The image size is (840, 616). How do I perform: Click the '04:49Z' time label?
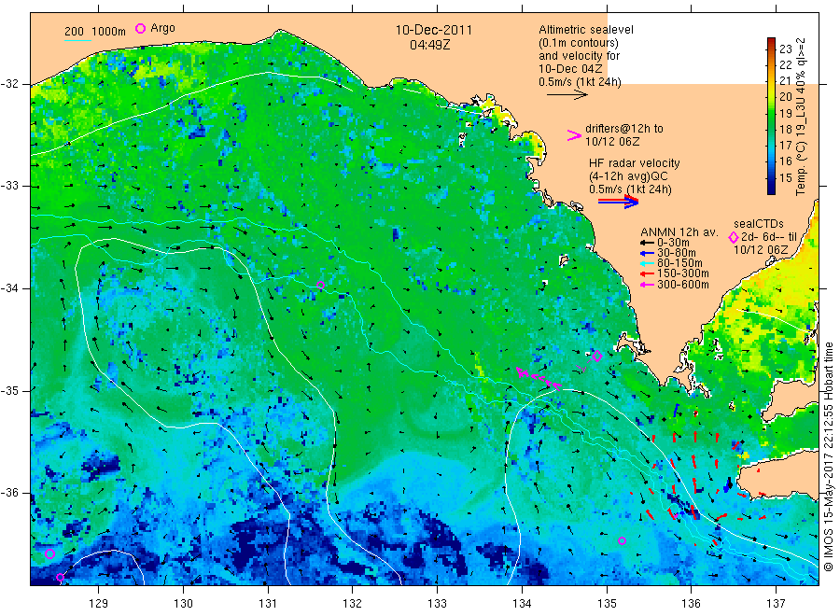click(430, 45)
